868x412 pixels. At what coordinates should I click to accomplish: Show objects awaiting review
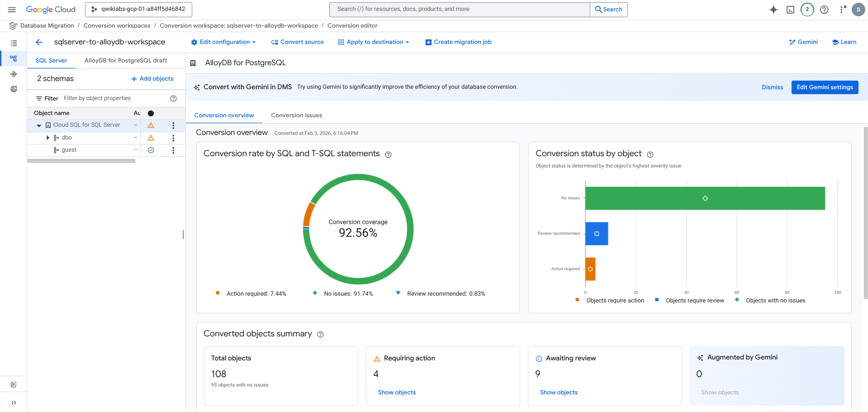(559, 393)
